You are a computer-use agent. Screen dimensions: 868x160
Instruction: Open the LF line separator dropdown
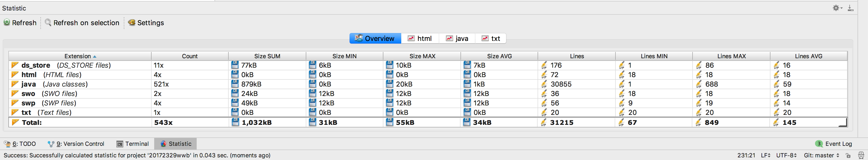(765, 155)
